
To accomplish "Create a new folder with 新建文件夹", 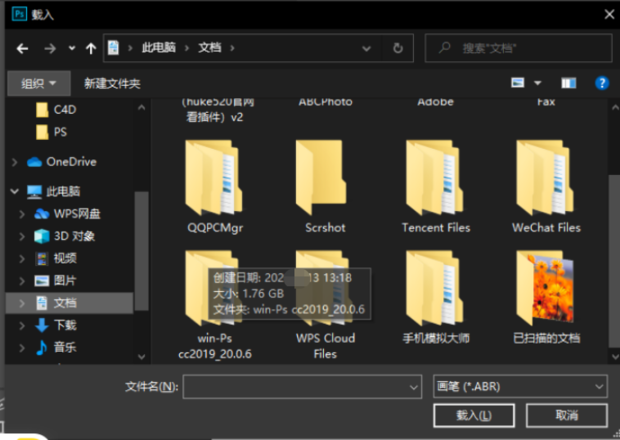I will [x=112, y=83].
